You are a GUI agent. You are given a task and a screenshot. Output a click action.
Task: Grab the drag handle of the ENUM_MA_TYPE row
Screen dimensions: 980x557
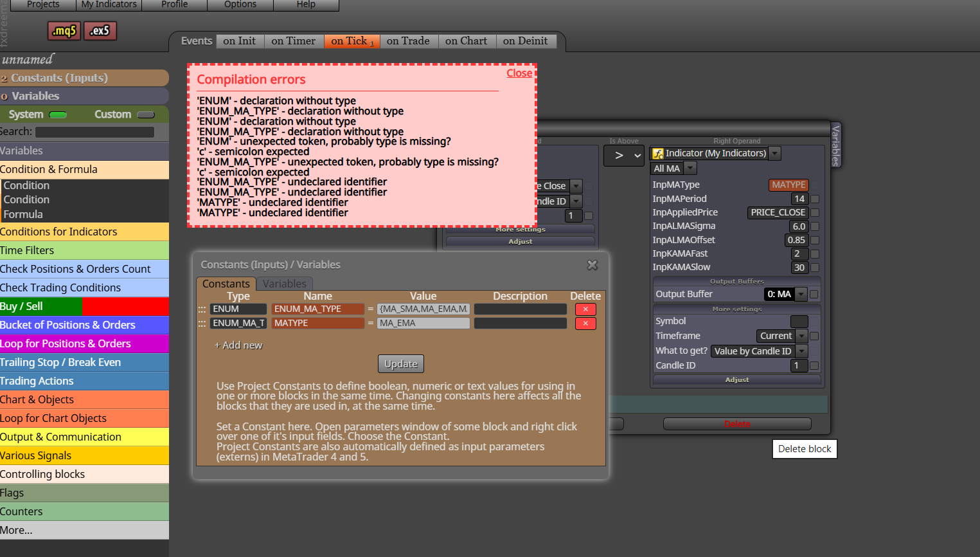click(202, 309)
